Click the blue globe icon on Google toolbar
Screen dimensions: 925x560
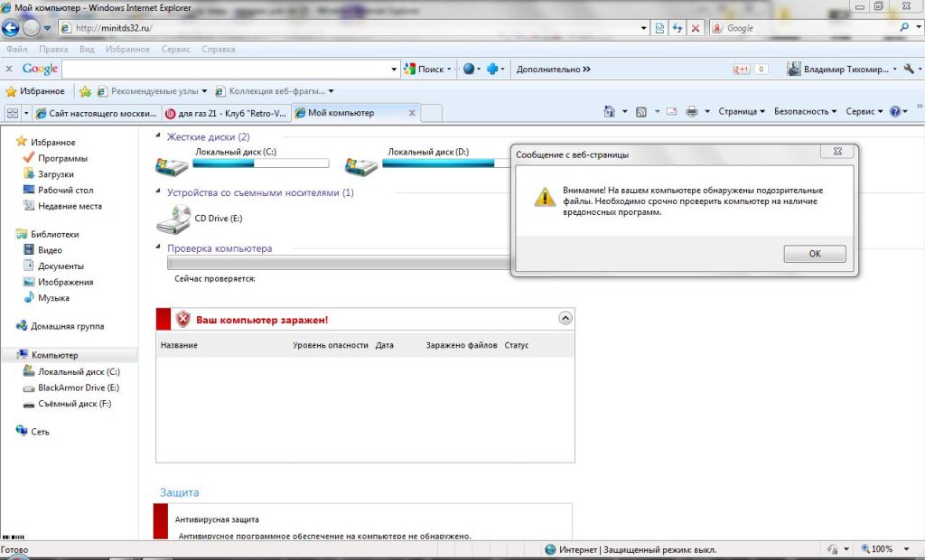point(469,69)
